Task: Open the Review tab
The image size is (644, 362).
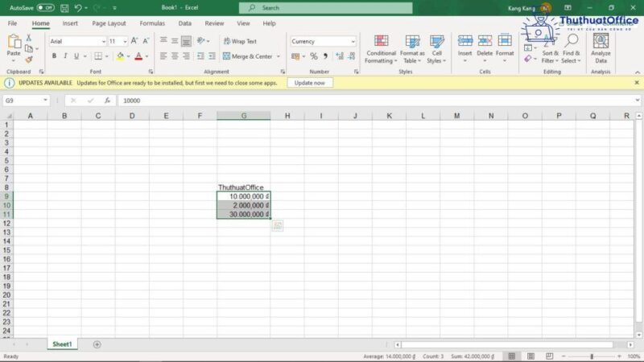Action: [214, 23]
